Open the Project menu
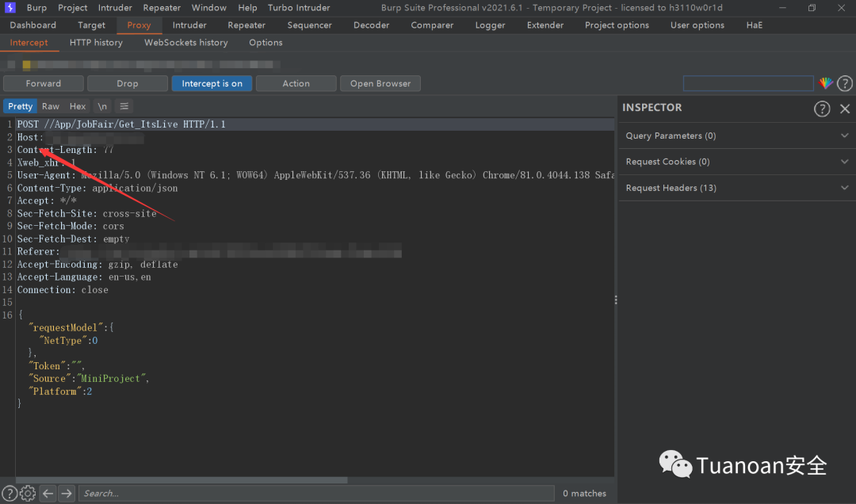 [73, 8]
